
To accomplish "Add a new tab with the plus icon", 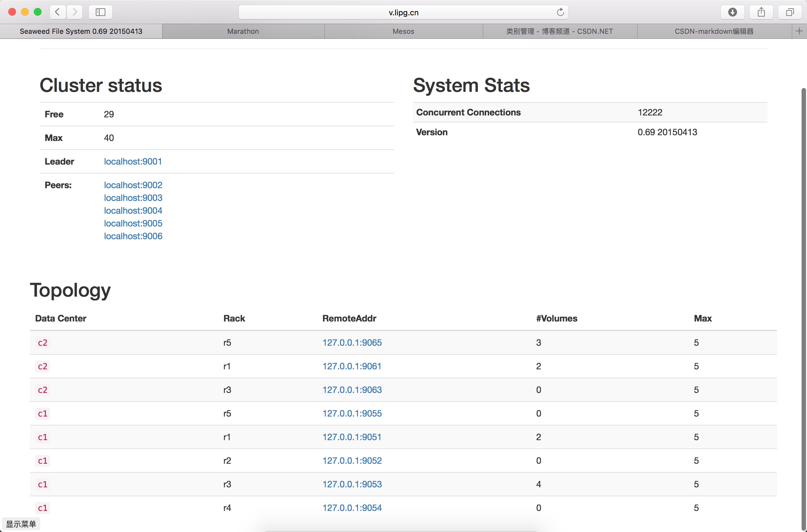I will pyautogui.click(x=799, y=31).
